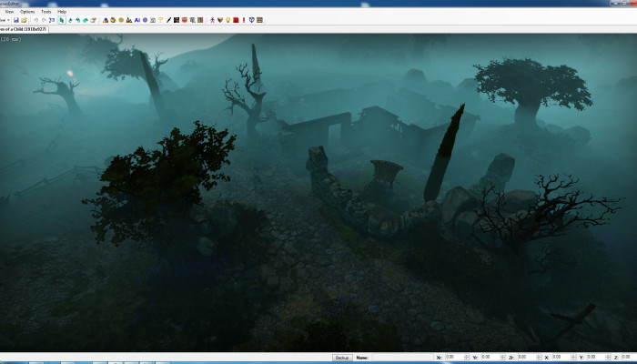Click the multicolored grid toolbar icon
637x364 pixels.
(200, 20)
